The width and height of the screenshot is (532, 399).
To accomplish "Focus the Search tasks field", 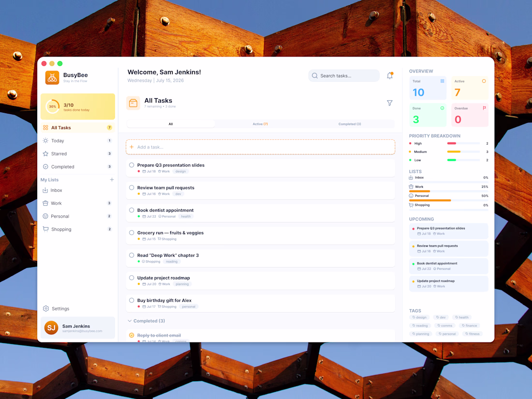I will pyautogui.click(x=344, y=75).
